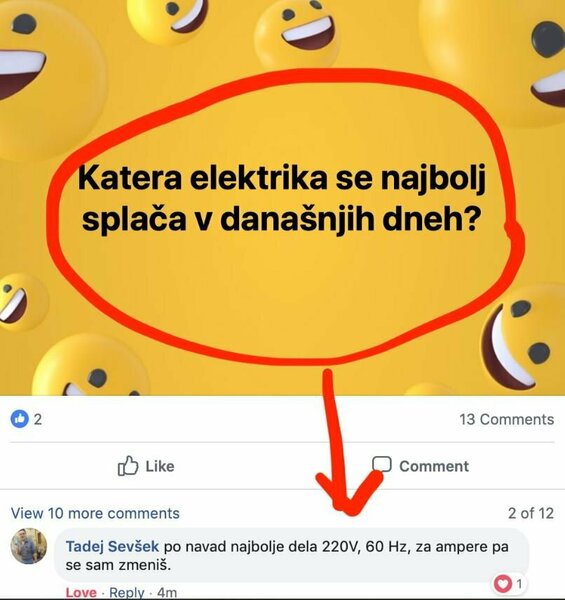The width and height of the screenshot is (565, 600).
Task: Click the Like button label
Action: (x=160, y=466)
